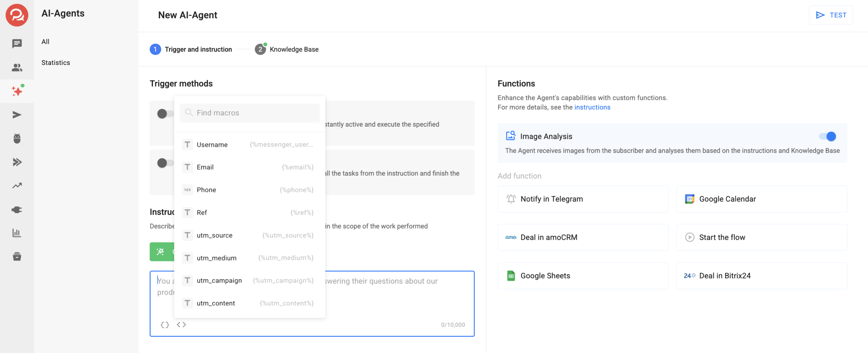868x353 pixels.
Task: Open Statistics in AI-Agents menu
Action: pyautogui.click(x=56, y=63)
